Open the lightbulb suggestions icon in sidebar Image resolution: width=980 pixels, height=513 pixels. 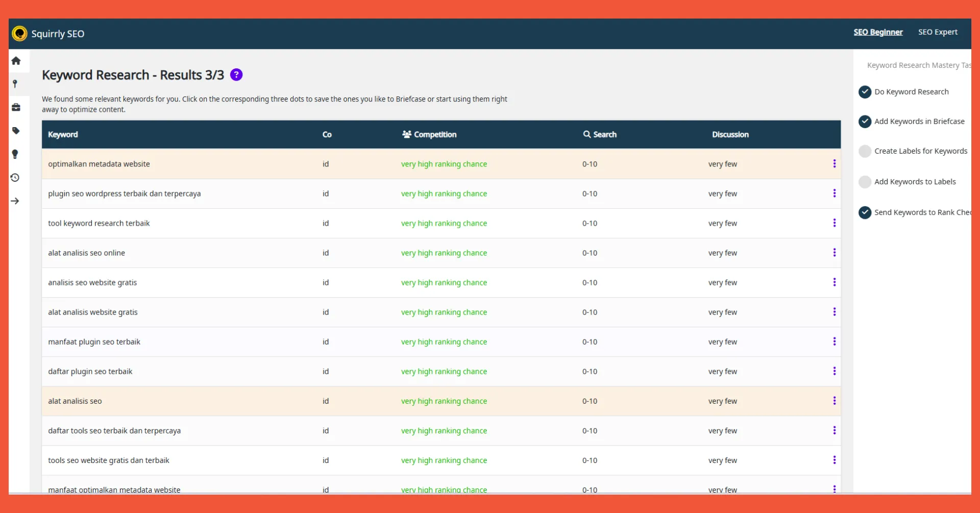15,154
